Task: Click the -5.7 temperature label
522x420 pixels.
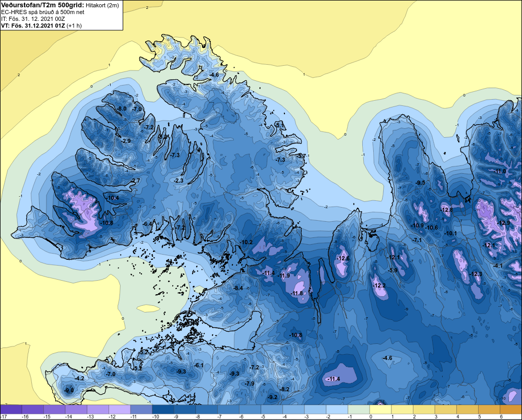Action: click(301, 156)
